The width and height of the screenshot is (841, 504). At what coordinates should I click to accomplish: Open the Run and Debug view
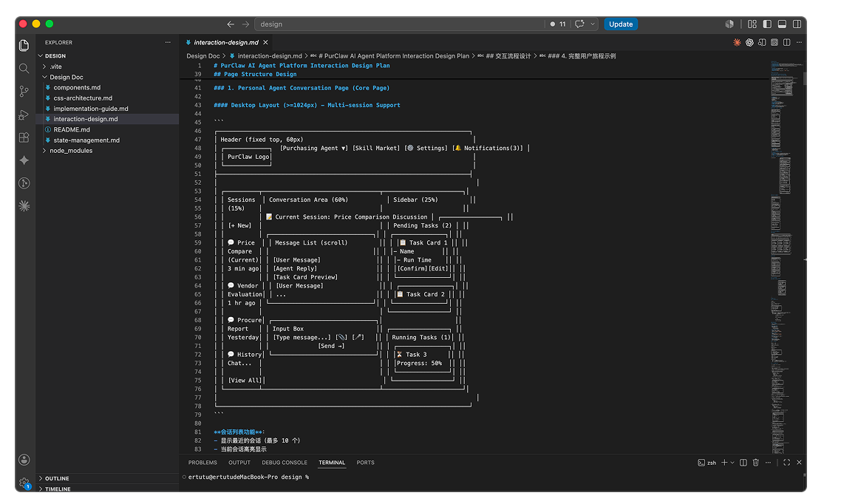[24, 115]
